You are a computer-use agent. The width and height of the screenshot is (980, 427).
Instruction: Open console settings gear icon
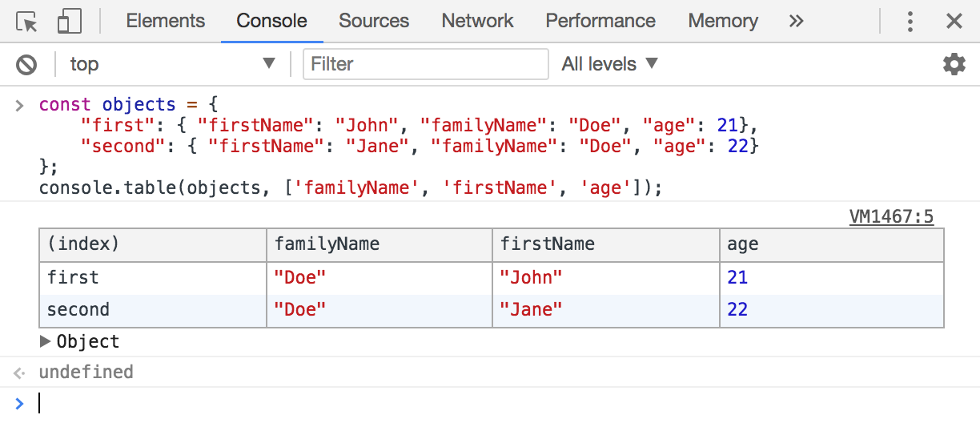click(954, 64)
